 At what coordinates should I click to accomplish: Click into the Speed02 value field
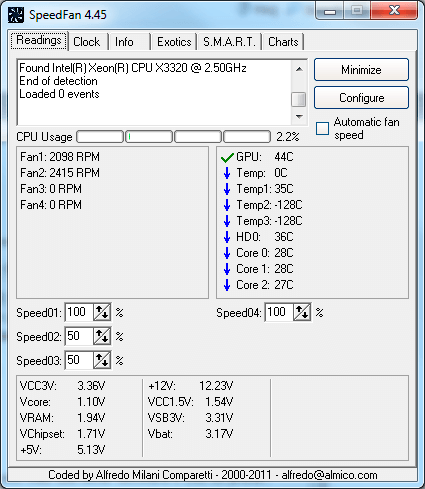pyautogui.click(x=79, y=336)
